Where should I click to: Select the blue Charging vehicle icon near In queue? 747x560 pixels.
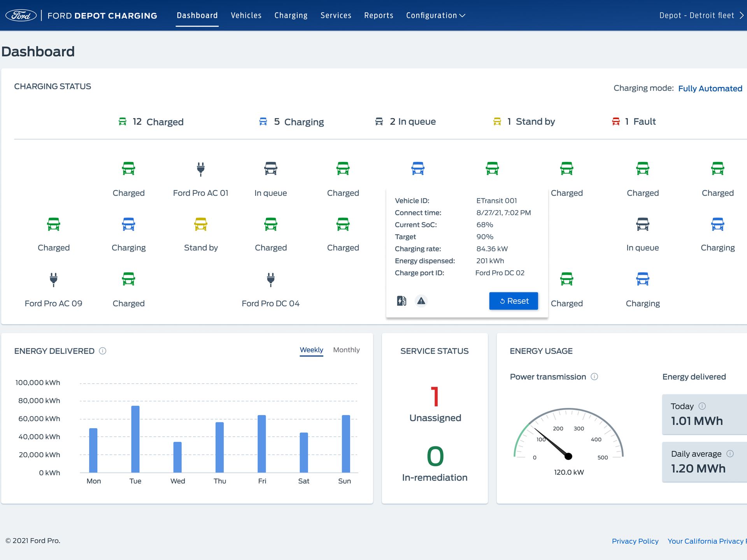pos(718,224)
